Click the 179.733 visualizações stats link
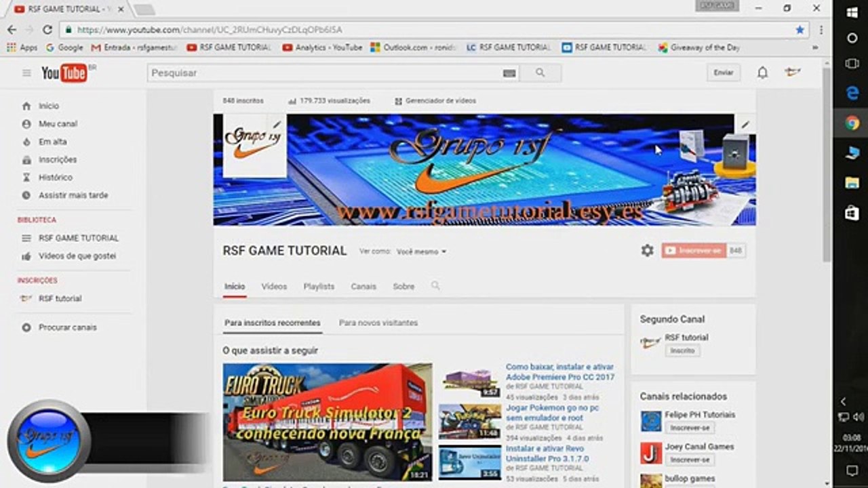This screenshot has height=488, width=868. click(x=329, y=101)
